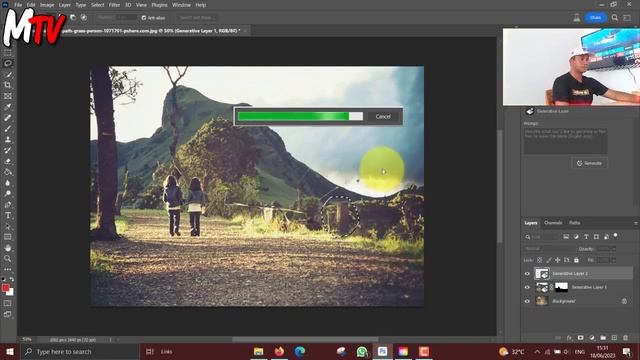Open the workspace switcher icon beside search
The width and height of the screenshot is (640, 360).
point(627,18)
